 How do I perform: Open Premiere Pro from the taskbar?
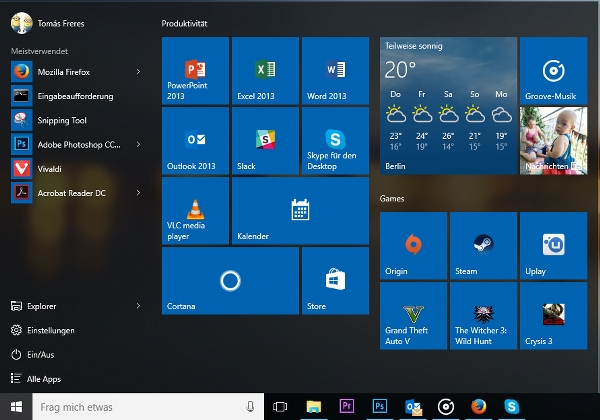pyautogui.click(x=347, y=407)
